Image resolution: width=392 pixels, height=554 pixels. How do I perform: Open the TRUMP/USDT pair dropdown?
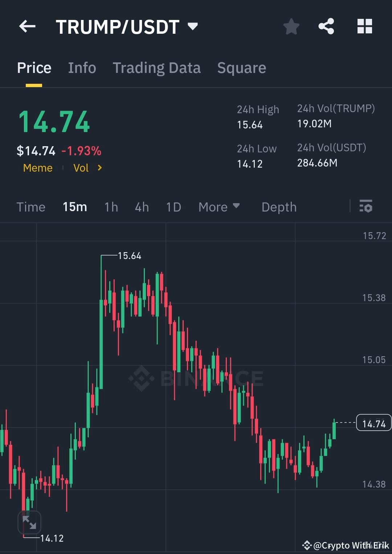[x=192, y=26]
